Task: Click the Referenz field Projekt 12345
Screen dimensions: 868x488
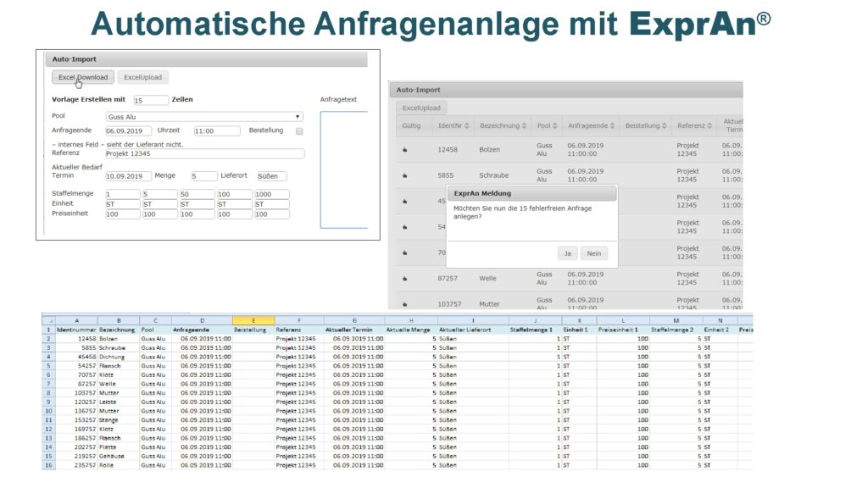Action: 205,154
